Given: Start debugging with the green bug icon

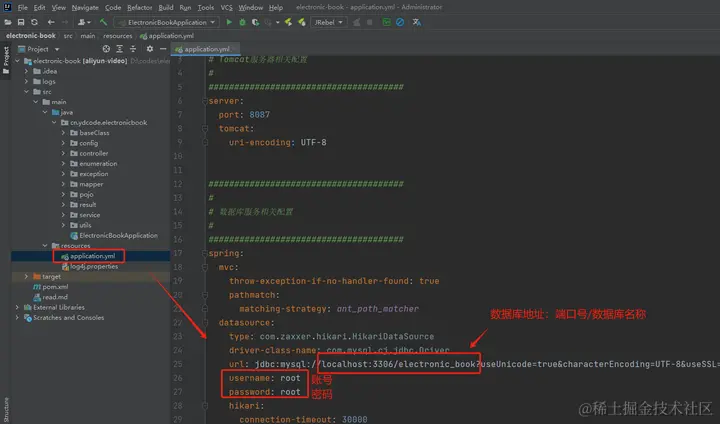Looking at the screenshot, I should point(242,22).
